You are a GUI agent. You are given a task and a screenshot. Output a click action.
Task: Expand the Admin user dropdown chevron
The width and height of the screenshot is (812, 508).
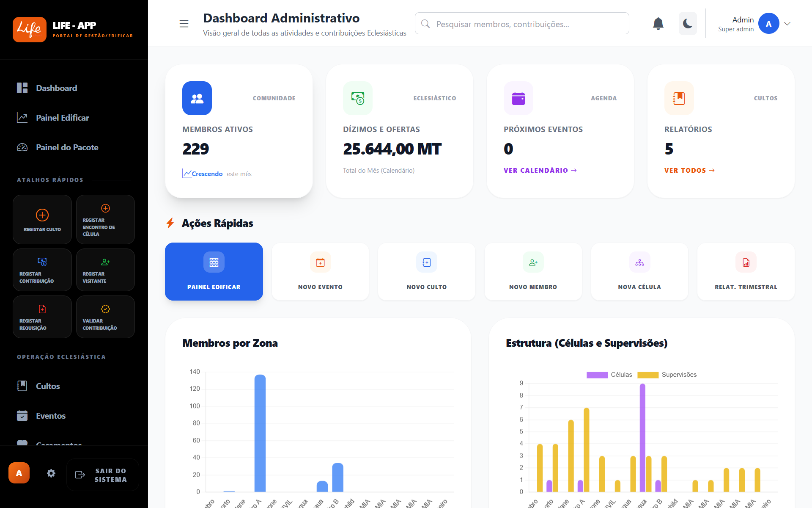coord(787,24)
